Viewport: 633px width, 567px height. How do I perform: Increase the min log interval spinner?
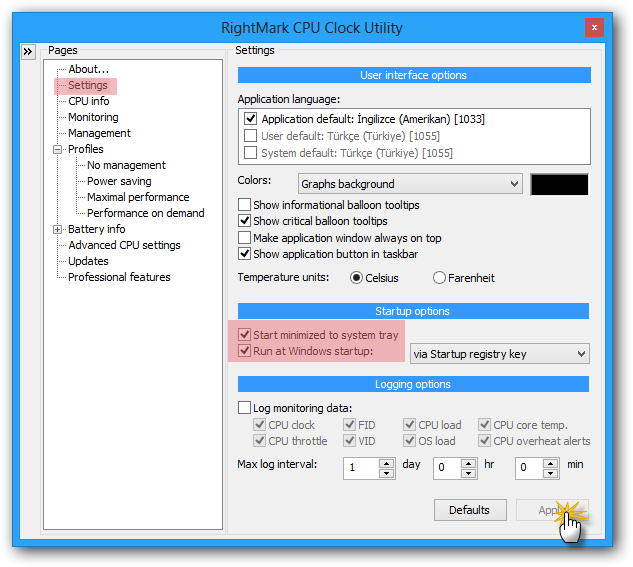click(551, 463)
